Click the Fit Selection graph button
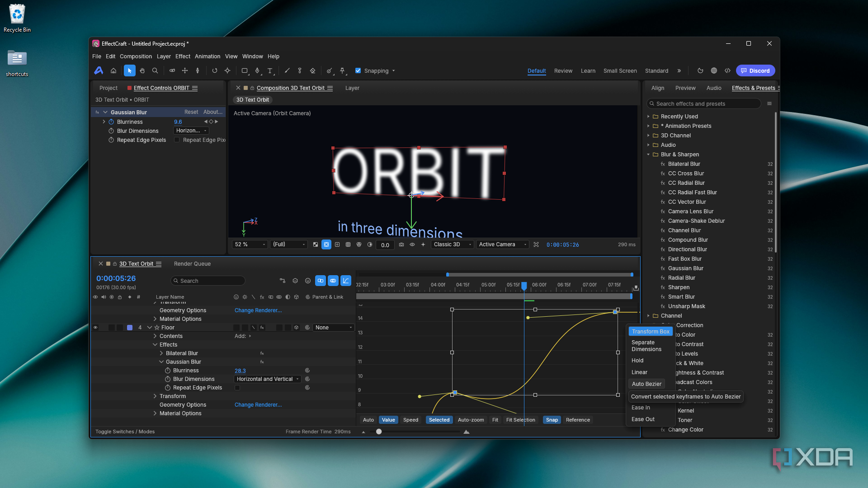This screenshot has width=868, height=488. [x=520, y=420]
